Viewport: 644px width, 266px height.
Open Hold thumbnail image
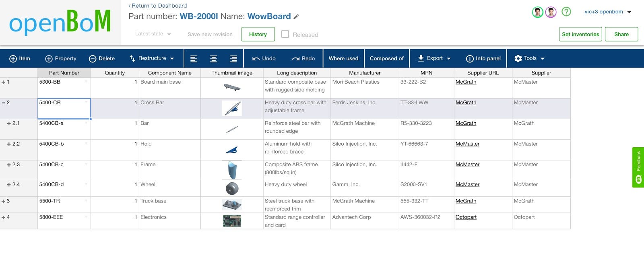pyautogui.click(x=232, y=151)
